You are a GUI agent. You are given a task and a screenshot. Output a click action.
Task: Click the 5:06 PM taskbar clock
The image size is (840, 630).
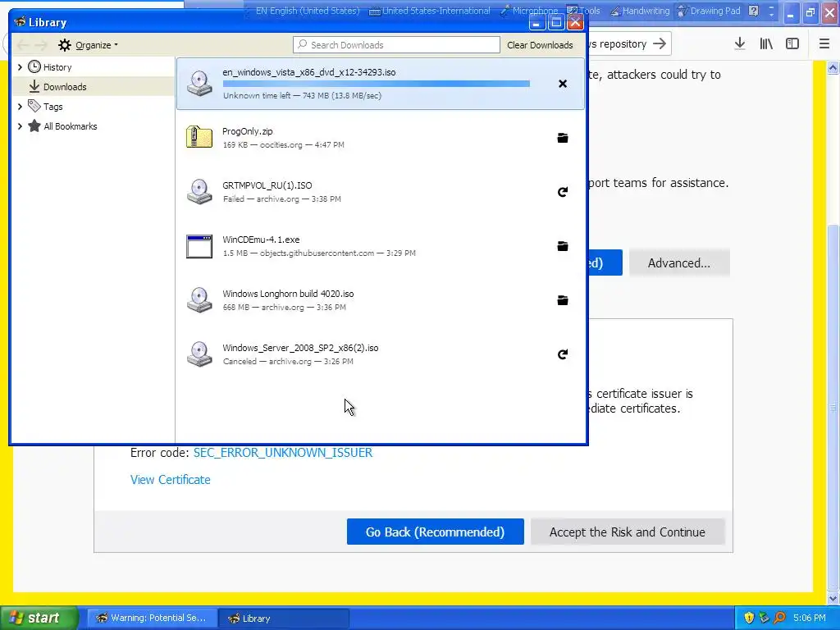tap(810, 618)
